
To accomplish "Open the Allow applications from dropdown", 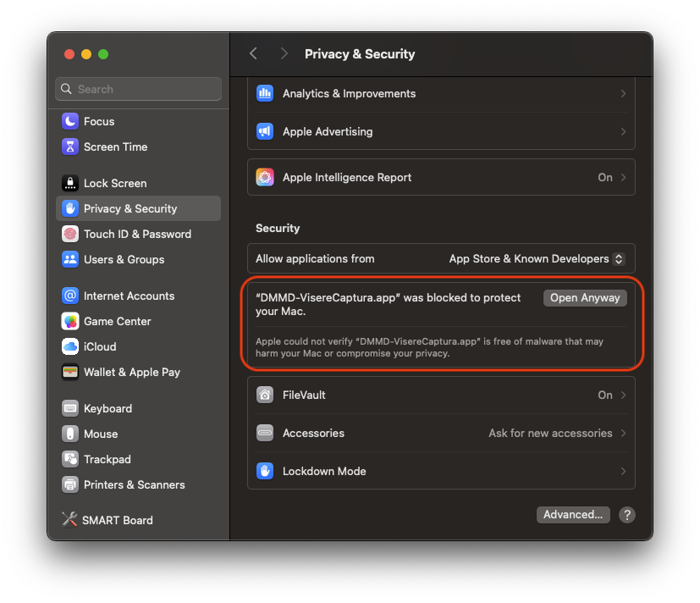I will (537, 258).
